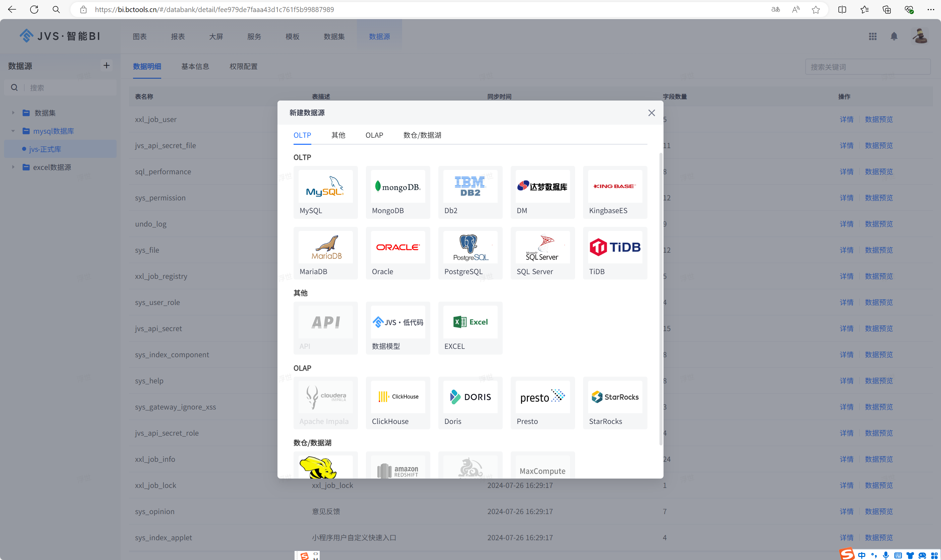The image size is (941, 560).
Task: Open 详情 link for xxl_job_user row
Action: pyautogui.click(x=846, y=119)
